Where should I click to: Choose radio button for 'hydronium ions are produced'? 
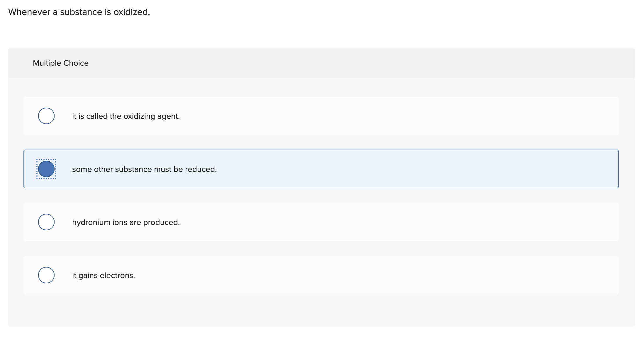point(46,222)
